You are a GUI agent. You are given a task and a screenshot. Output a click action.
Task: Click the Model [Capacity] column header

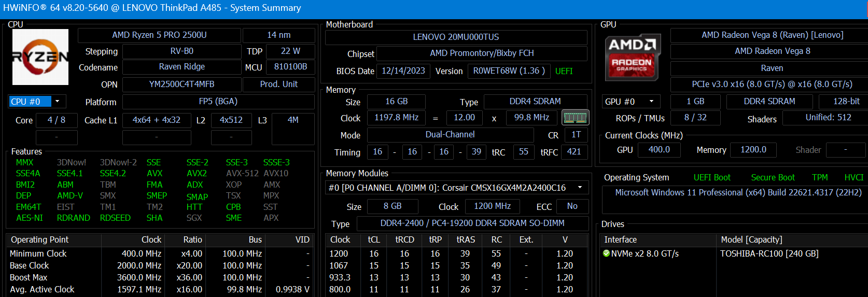(751, 239)
